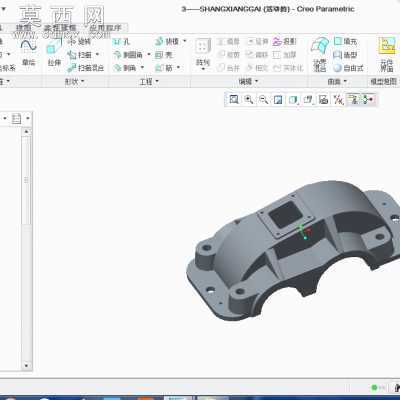The height and width of the screenshot is (400, 400).
Task: Open the View Manager icon
Action: [323, 99]
